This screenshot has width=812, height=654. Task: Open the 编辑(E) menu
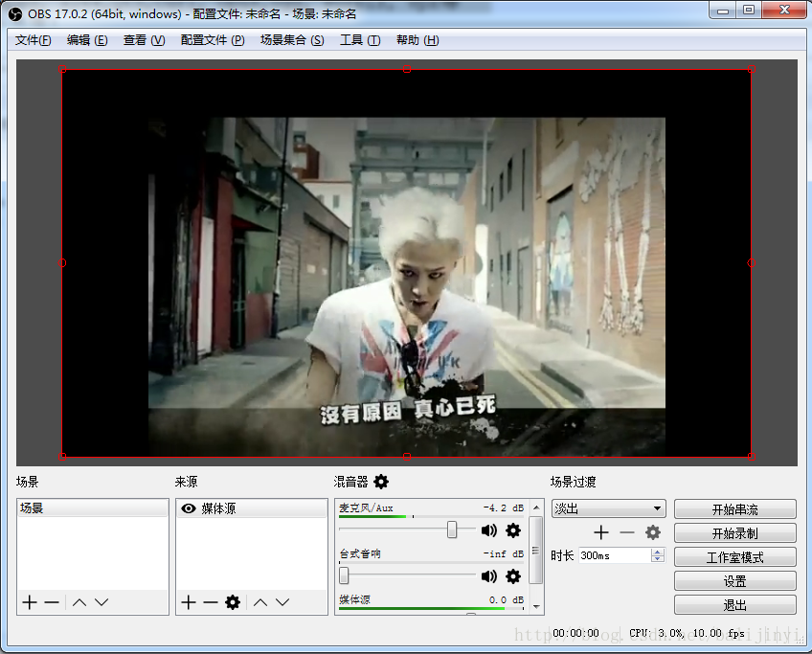tap(87, 40)
